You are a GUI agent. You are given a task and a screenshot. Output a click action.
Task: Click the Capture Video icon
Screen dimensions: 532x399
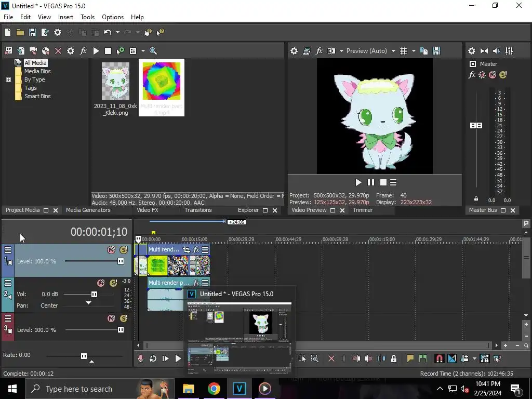33,51
